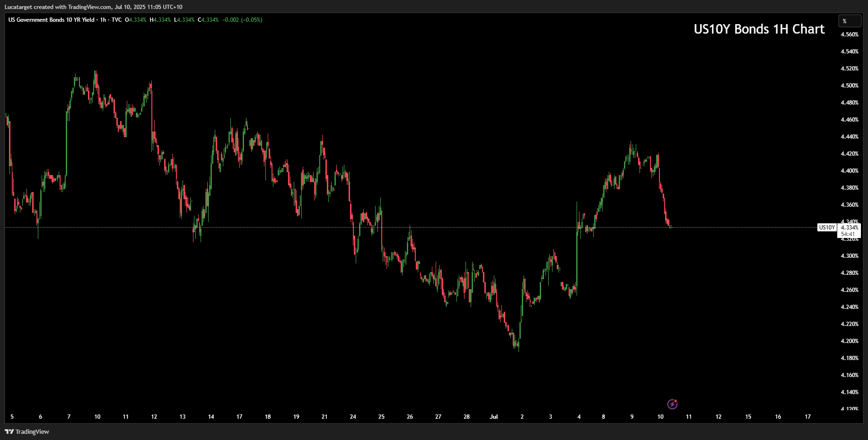
Task: Click the 54:41 bar countdown timer
Action: (848, 234)
